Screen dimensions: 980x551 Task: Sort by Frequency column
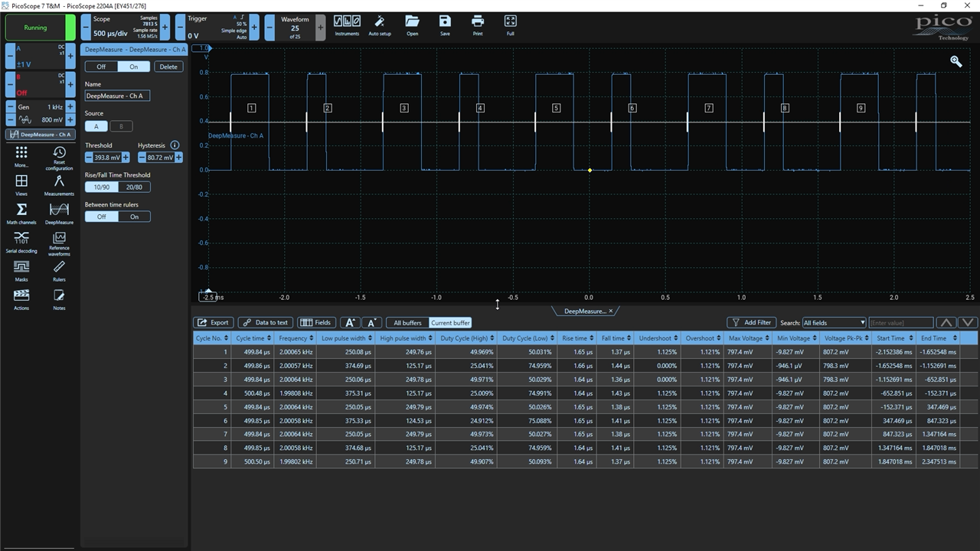pos(295,337)
